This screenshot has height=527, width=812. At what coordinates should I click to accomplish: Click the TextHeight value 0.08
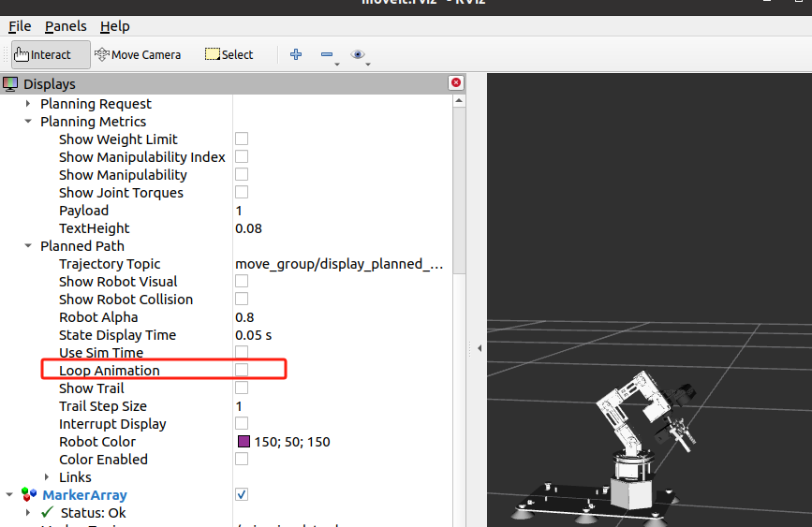248,228
